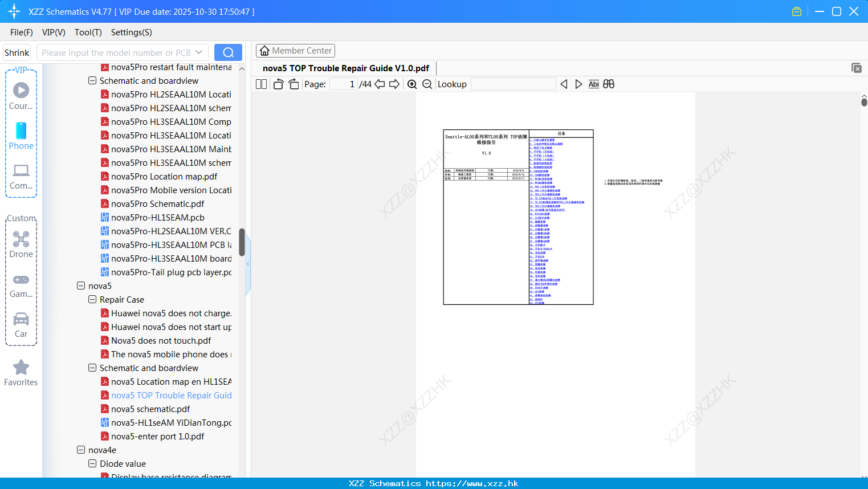868x489 pixels.
Task: Collapse nova5 Repair Case folder
Action: (92, 299)
